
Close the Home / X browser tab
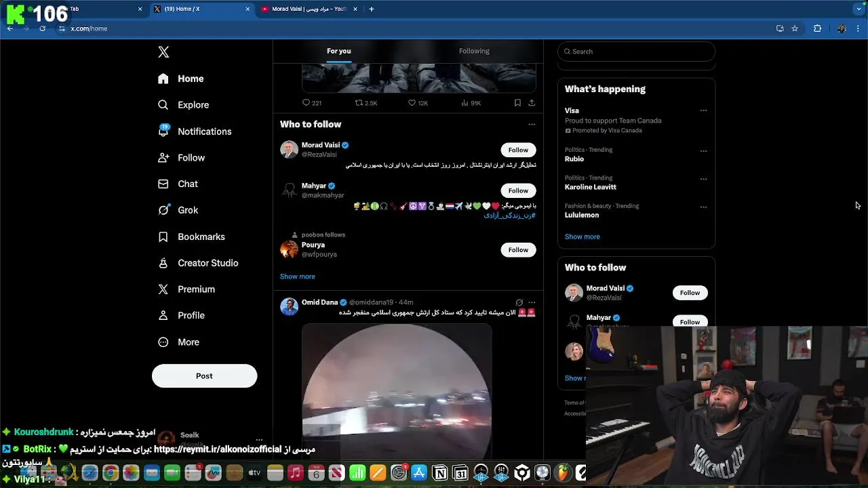[x=248, y=9]
